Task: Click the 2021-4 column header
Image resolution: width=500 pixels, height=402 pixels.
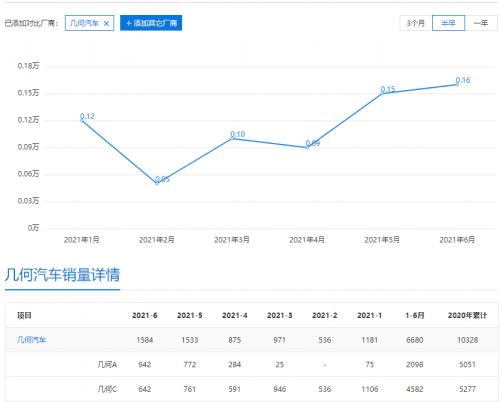Action: click(235, 315)
